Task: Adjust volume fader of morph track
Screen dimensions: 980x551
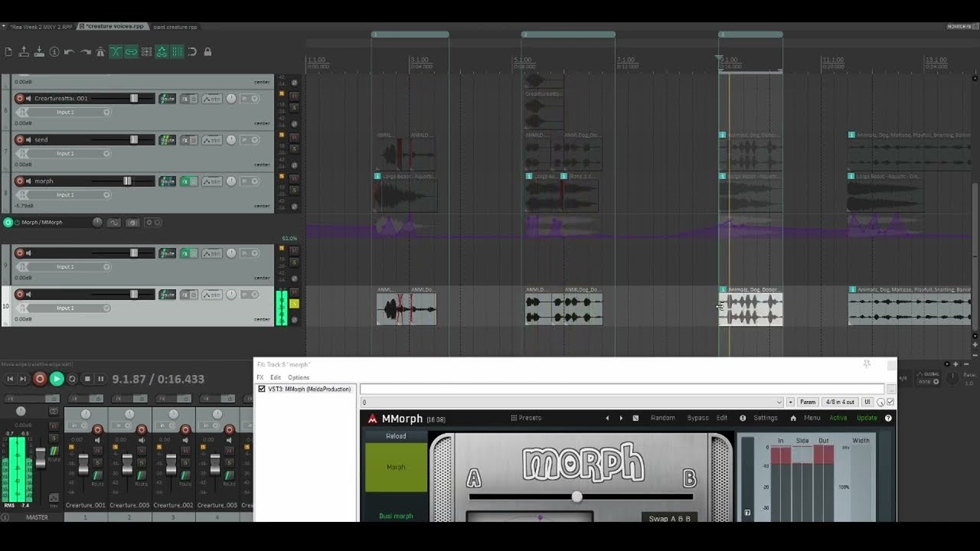Action: pos(127,181)
